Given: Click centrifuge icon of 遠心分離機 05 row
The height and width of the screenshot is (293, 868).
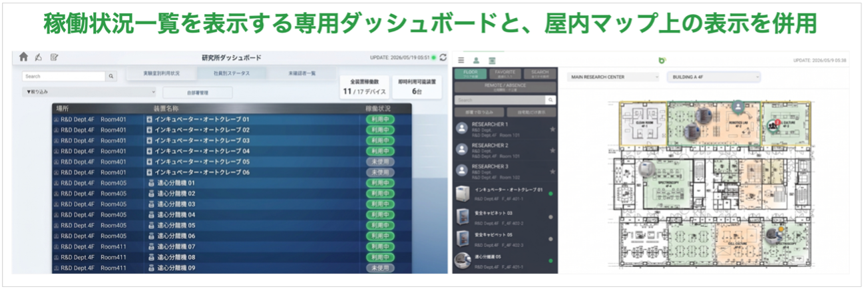Looking at the screenshot, I should (150, 225).
